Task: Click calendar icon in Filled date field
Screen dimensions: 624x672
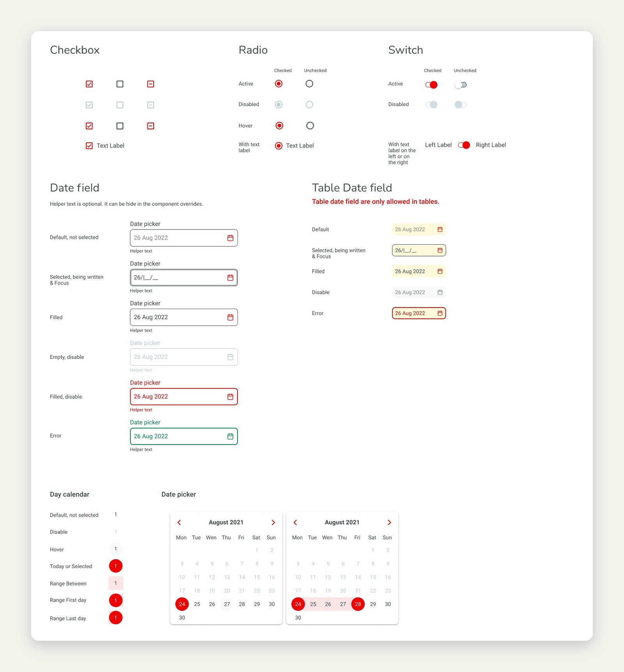Action: click(x=230, y=317)
